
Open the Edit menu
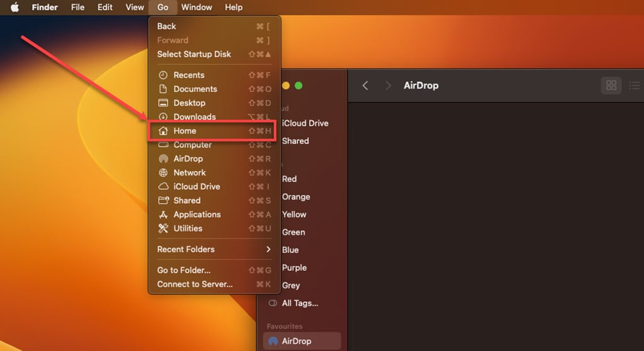point(105,8)
